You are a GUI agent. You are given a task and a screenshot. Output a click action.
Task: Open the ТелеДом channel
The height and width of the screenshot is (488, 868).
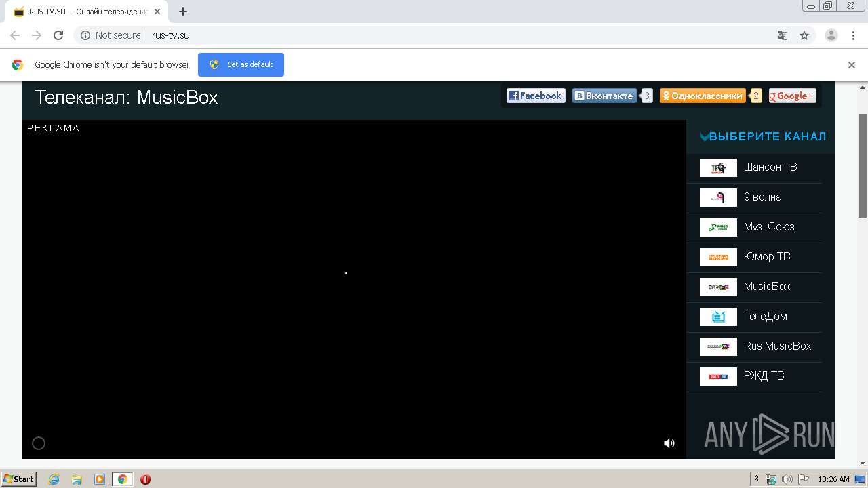[766, 317]
